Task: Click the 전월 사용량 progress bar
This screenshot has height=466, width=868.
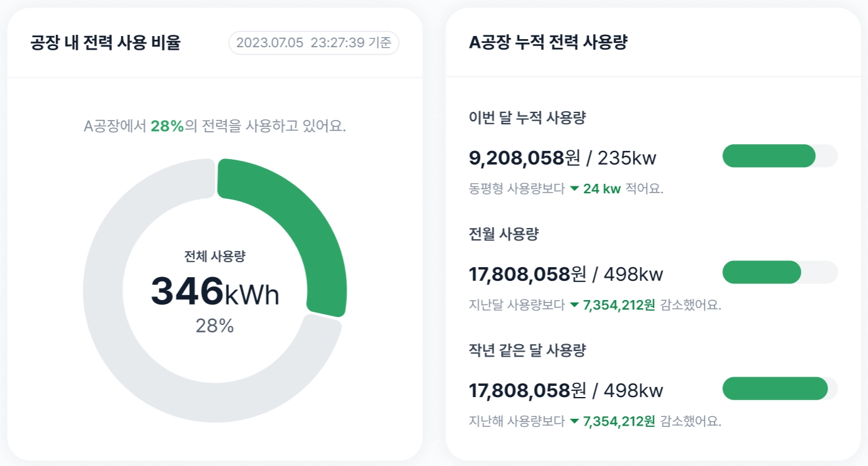Action: [780, 272]
